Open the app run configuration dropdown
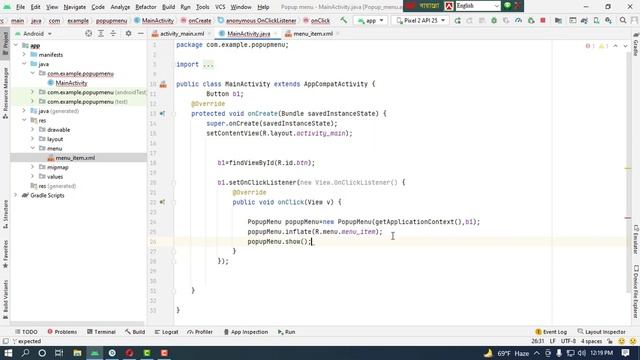640x360 pixels. [371, 20]
